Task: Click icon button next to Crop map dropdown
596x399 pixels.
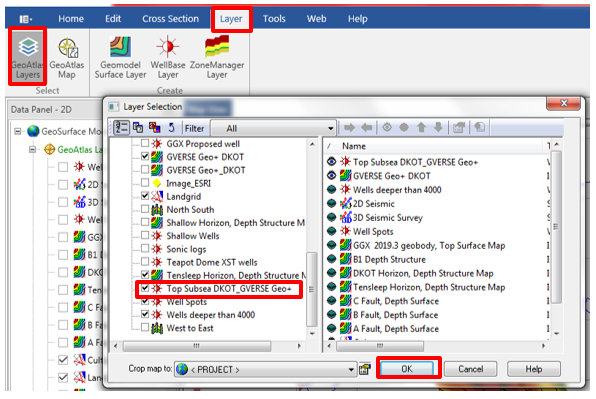Action: pyautogui.click(x=365, y=369)
